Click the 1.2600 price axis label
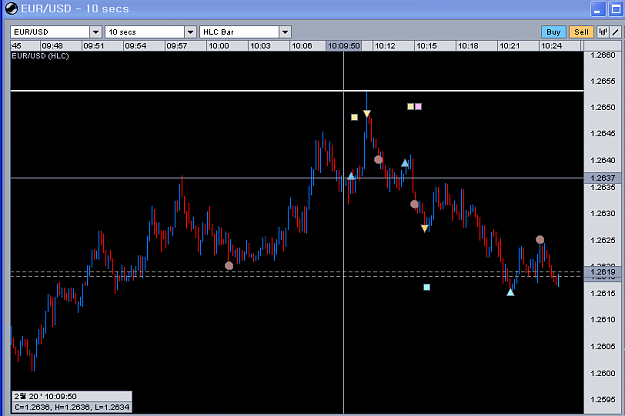 tap(603, 373)
